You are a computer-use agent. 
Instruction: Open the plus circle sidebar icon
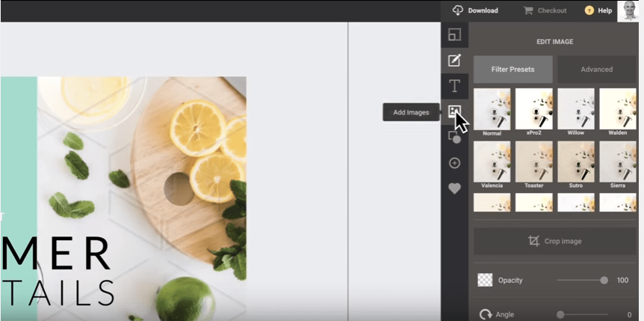pyautogui.click(x=454, y=163)
